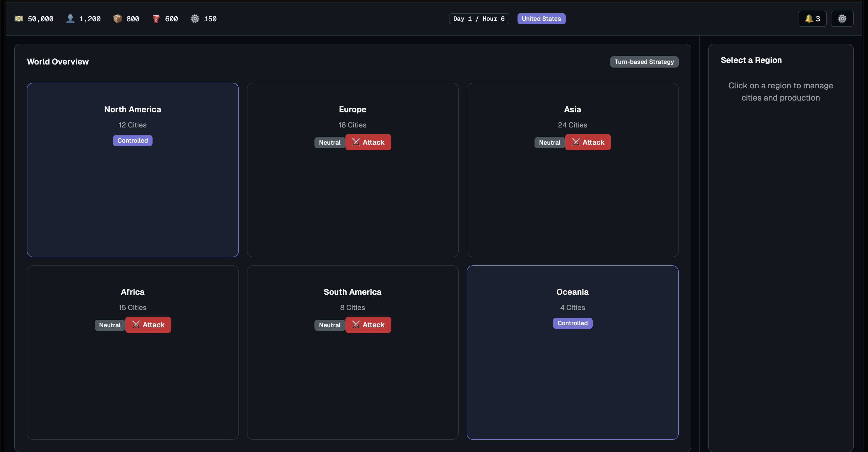Open notifications bell with 3 alerts
Viewport: 868px width, 452px height.
click(x=812, y=19)
